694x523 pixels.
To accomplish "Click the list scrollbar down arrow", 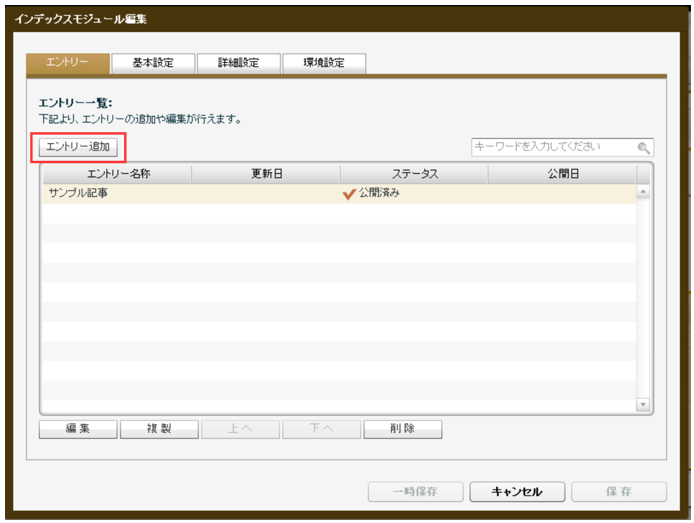I will coord(643,404).
